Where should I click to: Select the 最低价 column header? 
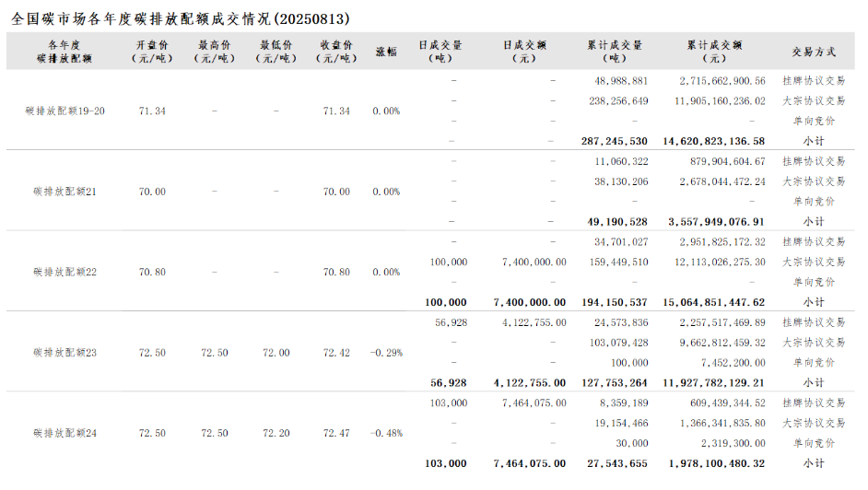(276, 51)
